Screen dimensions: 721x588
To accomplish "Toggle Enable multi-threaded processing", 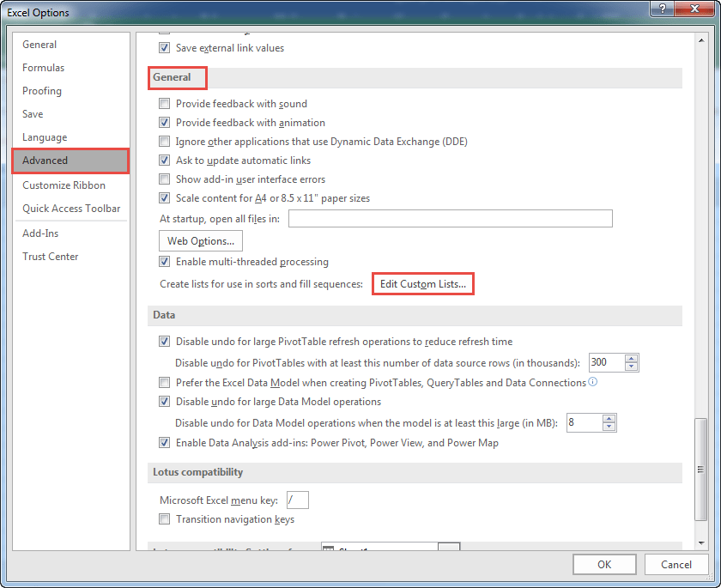I will tap(164, 262).
